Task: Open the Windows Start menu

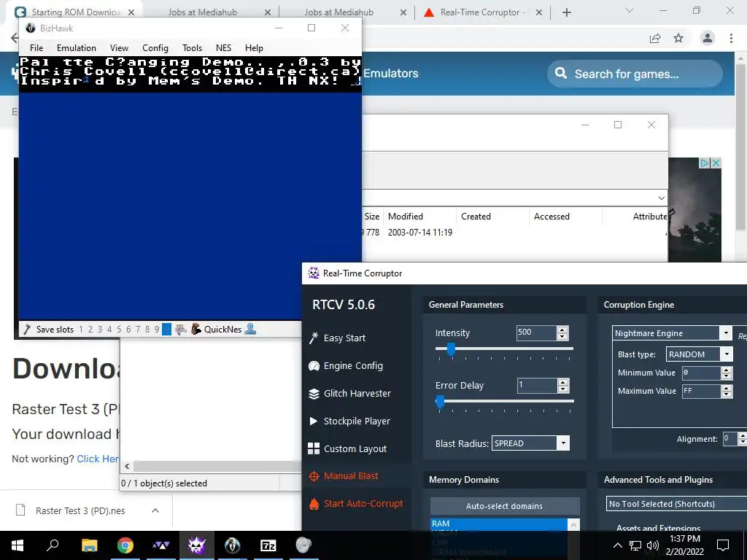Action: [18, 545]
